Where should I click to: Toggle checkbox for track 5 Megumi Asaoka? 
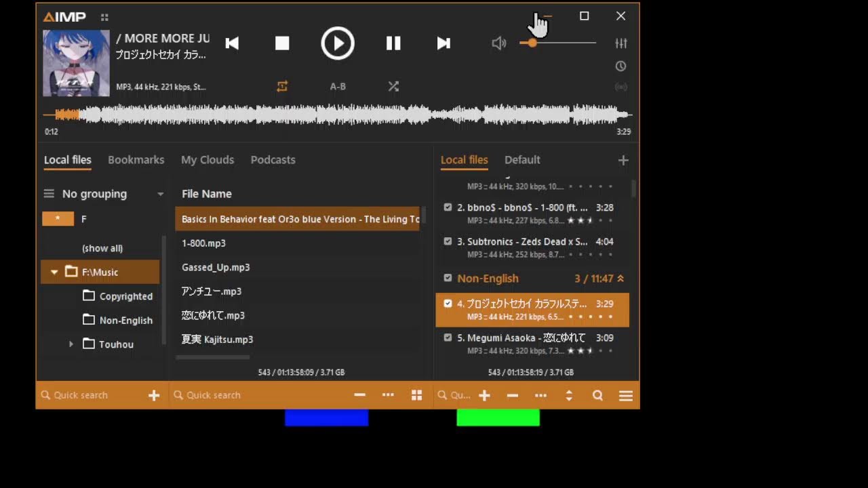click(x=448, y=338)
